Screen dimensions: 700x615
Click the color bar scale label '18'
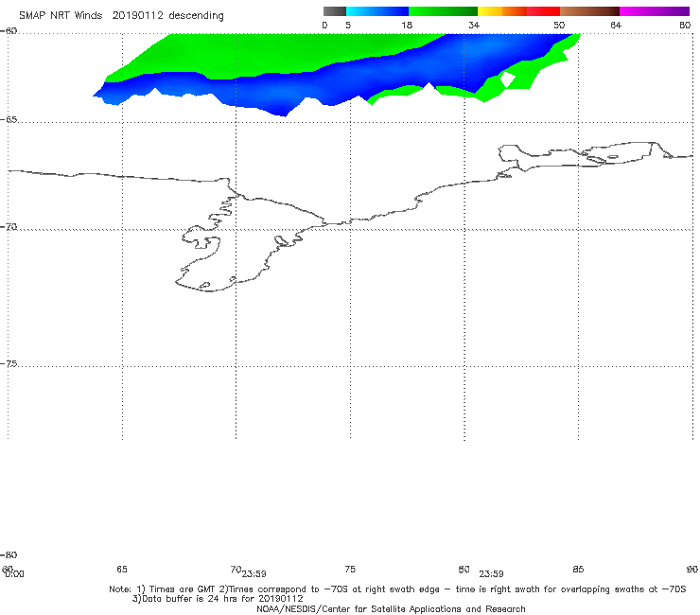pos(407,26)
